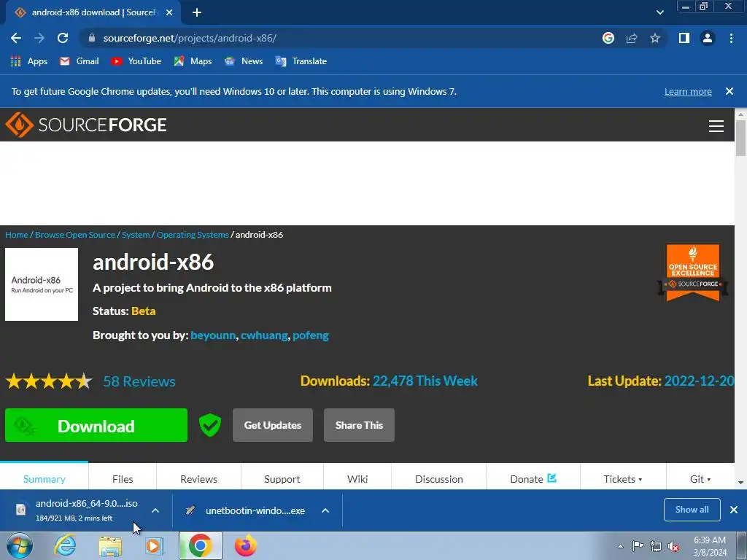Open Windows Media Player from taskbar
The height and width of the screenshot is (560, 747).
(155, 545)
